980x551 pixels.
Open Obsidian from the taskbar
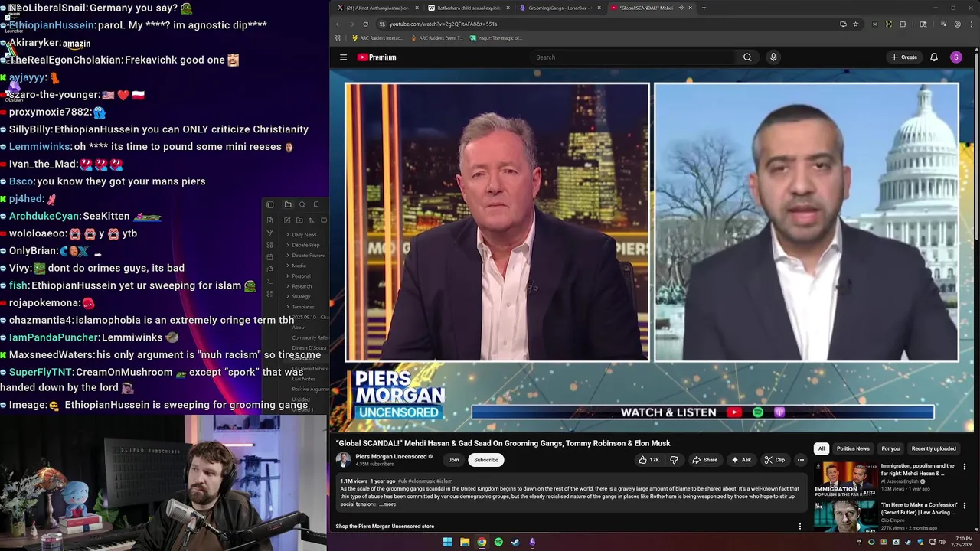click(532, 542)
